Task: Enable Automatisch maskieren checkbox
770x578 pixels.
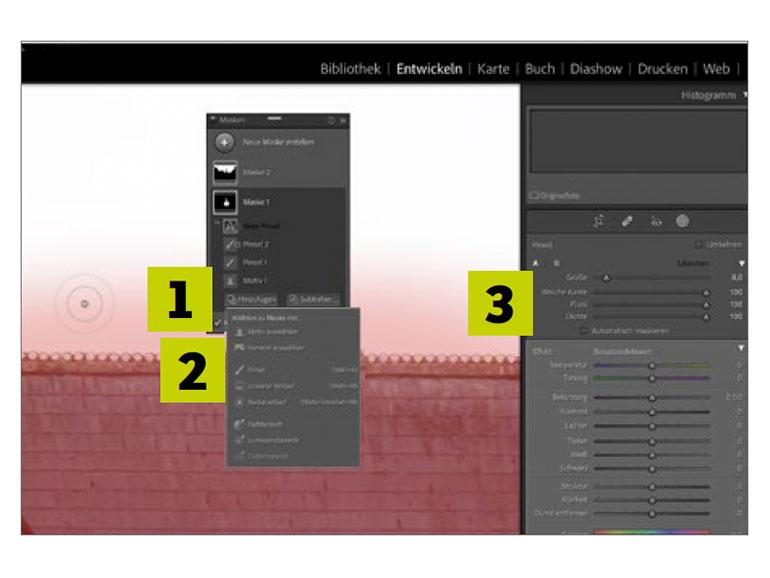Action: click(x=584, y=331)
